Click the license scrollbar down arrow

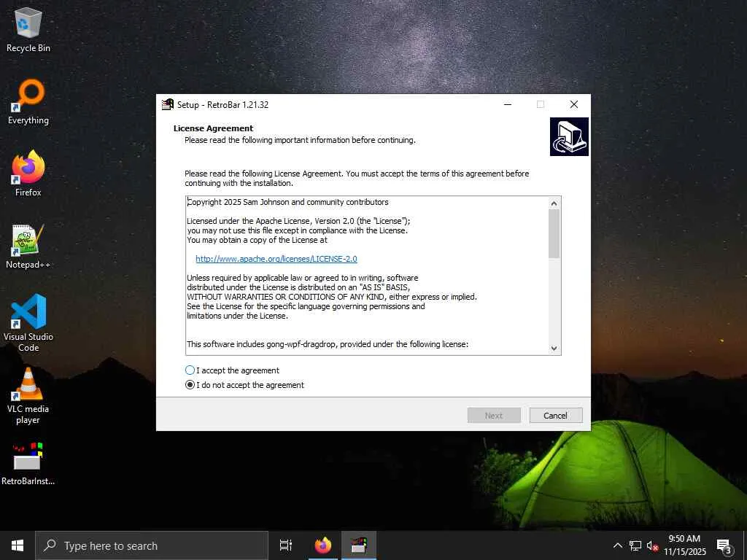click(x=554, y=348)
